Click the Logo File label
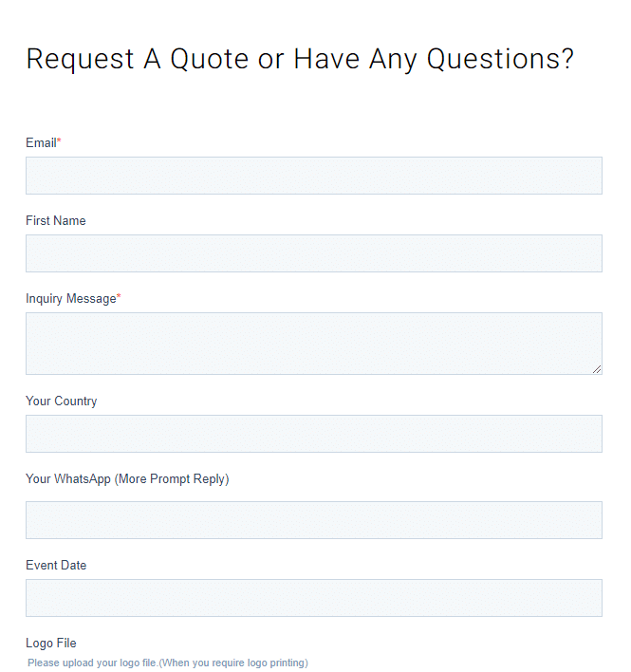Viewport: 631px width, 672px height. click(x=51, y=643)
